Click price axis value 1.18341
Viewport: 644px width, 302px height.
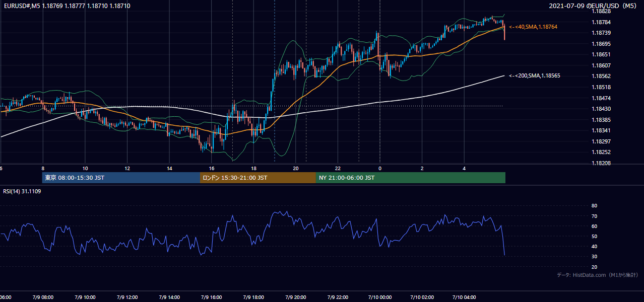tap(601, 130)
